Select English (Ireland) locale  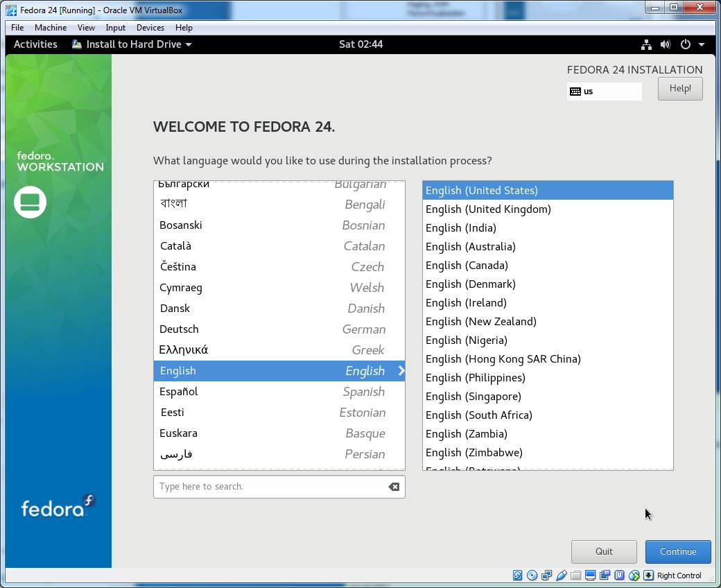(548, 303)
